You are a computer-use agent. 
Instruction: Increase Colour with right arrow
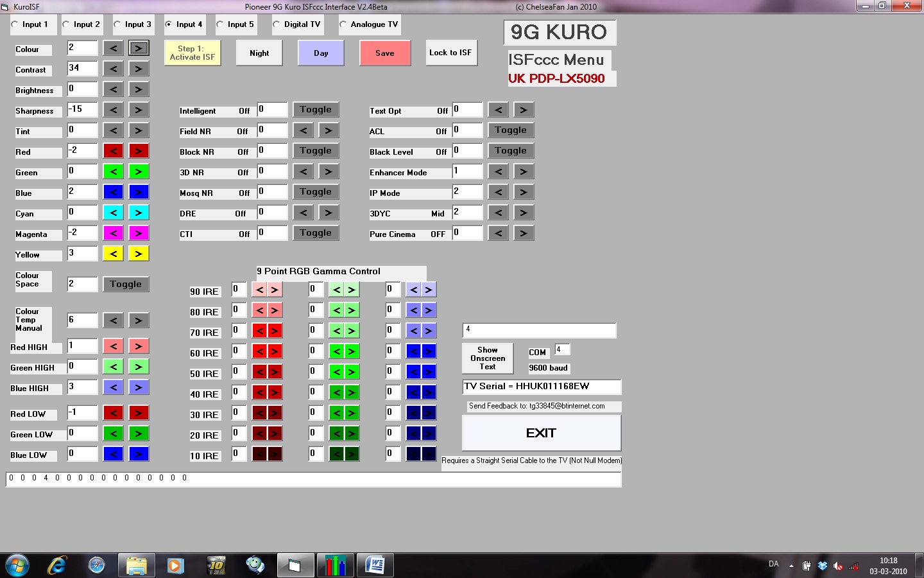[x=139, y=48]
